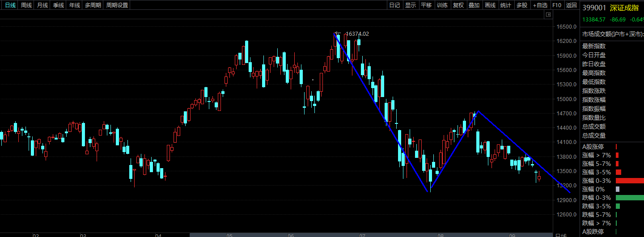
Task: Click the stock code 399001
Action: (594, 8)
